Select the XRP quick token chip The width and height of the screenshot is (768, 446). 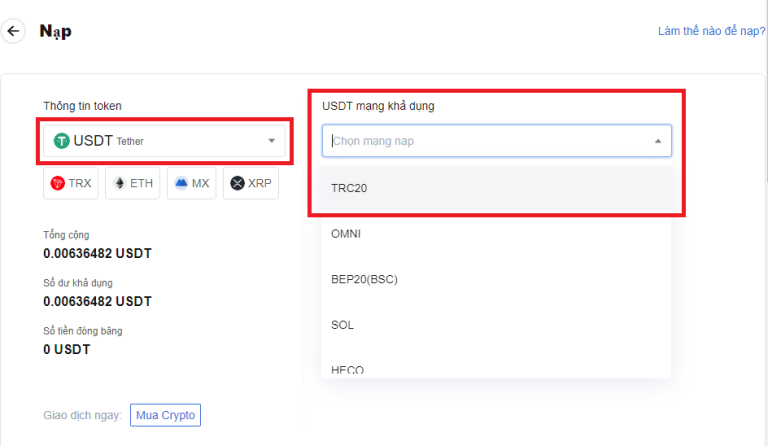pyautogui.click(x=251, y=183)
